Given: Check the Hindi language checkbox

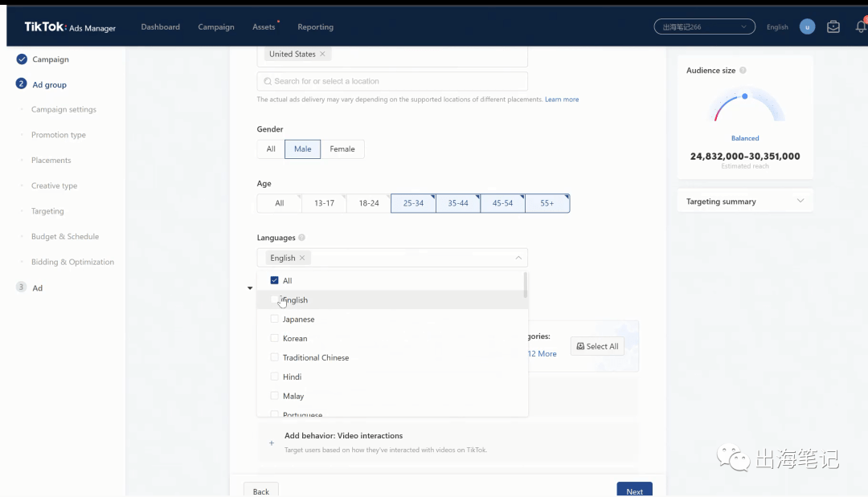Looking at the screenshot, I should (274, 377).
